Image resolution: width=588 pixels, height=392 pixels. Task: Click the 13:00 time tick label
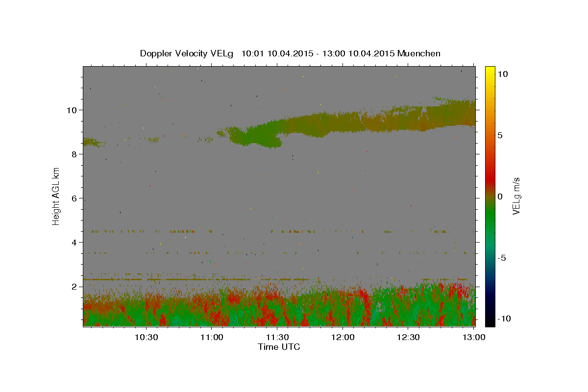click(474, 337)
